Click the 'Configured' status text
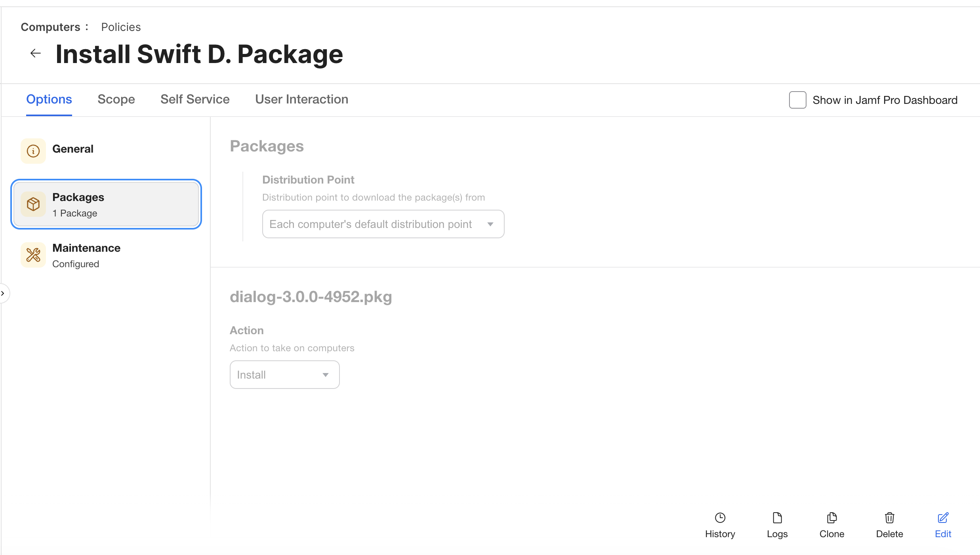 tap(76, 264)
